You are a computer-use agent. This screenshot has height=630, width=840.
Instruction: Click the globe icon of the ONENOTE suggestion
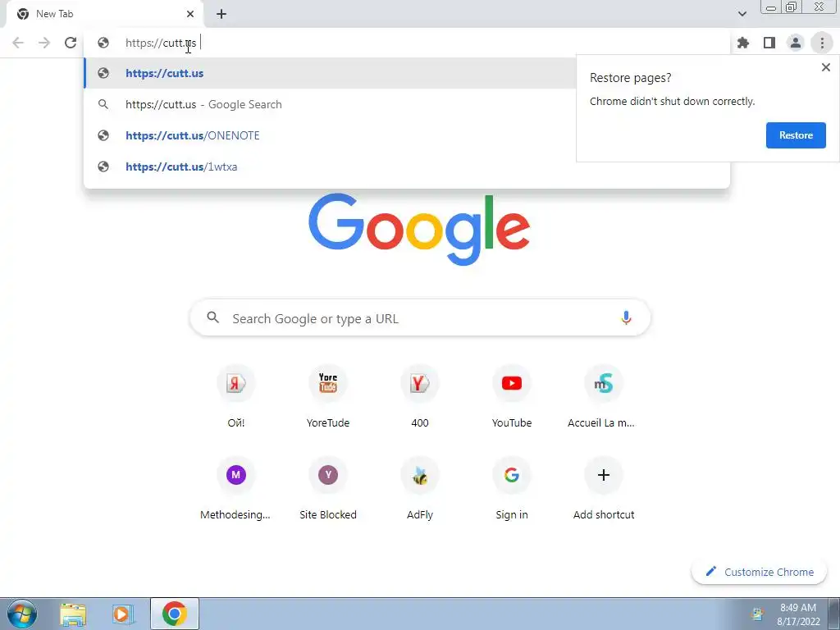tap(103, 135)
